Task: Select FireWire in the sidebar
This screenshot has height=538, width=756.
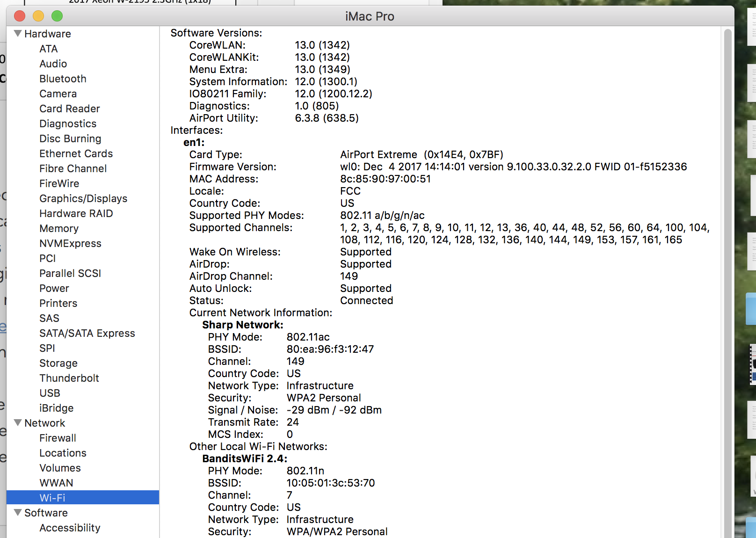Action: click(59, 183)
